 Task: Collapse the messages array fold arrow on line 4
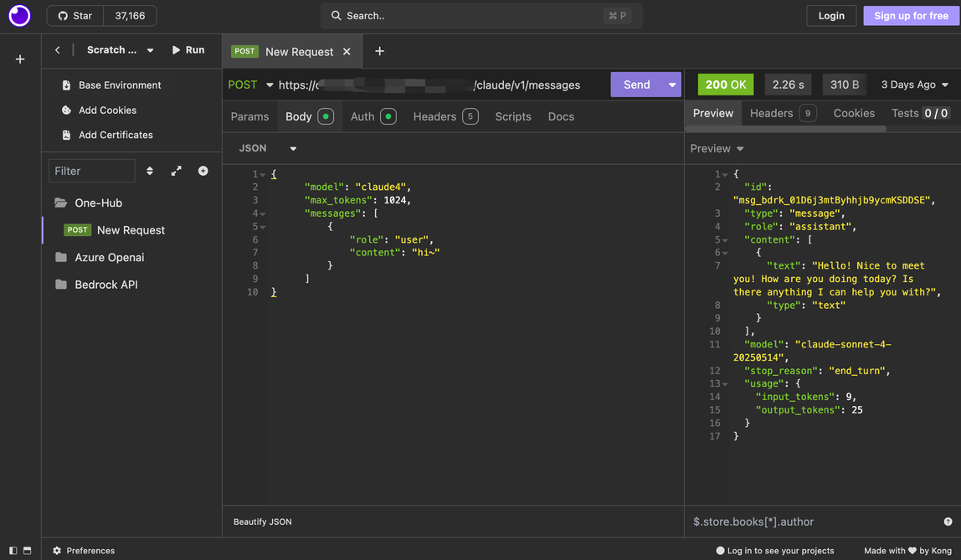[263, 213]
